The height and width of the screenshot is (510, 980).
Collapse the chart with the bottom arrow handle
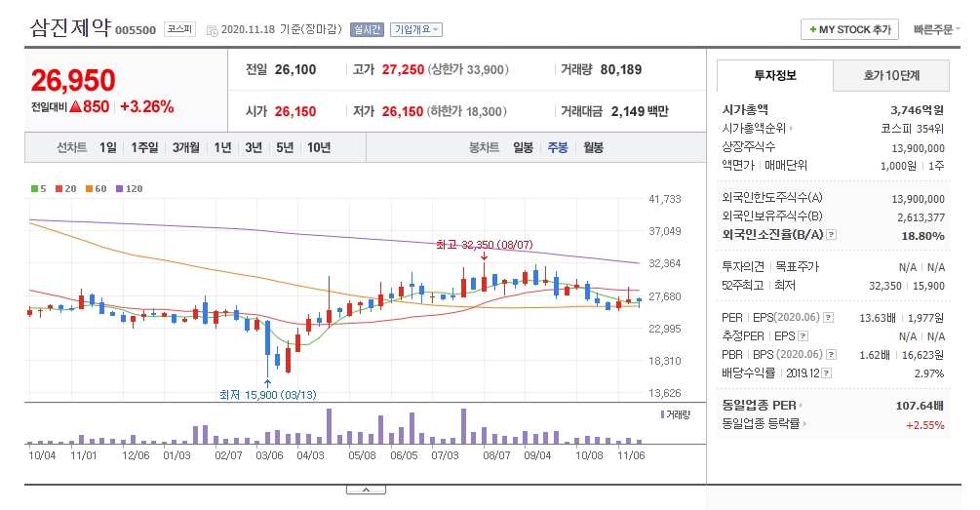[x=366, y=490]
